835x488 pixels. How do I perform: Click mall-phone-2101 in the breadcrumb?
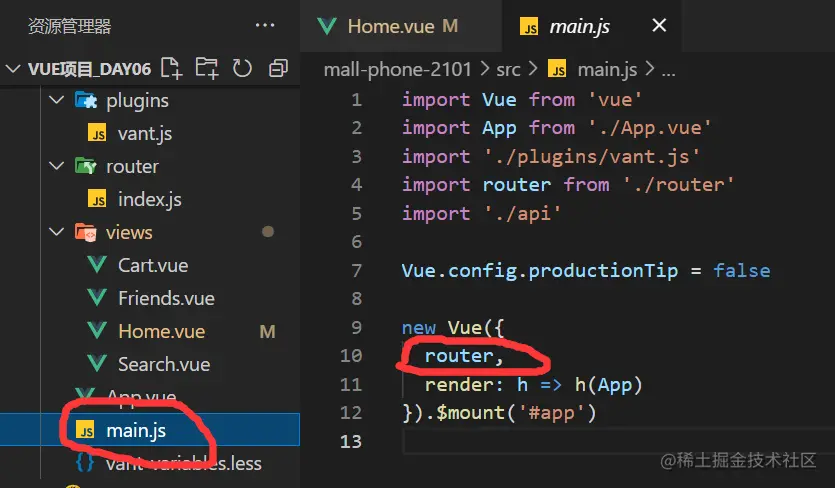pos(398,69)
